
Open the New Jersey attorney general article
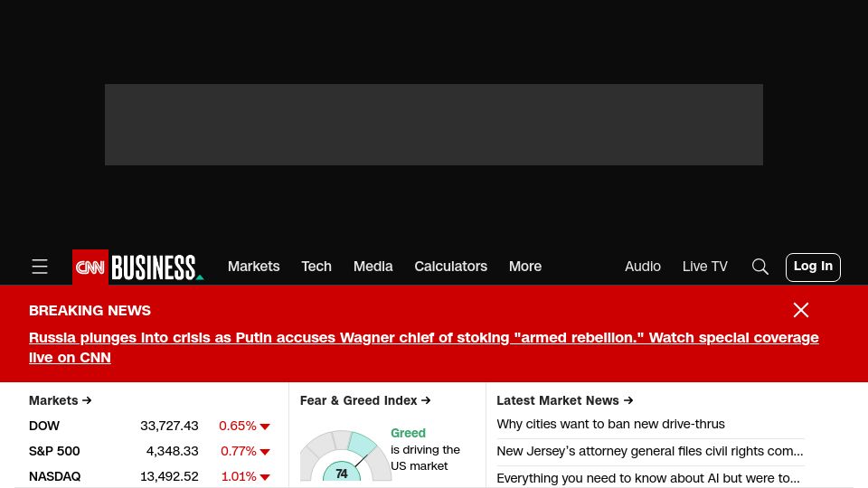coord(650,451)
